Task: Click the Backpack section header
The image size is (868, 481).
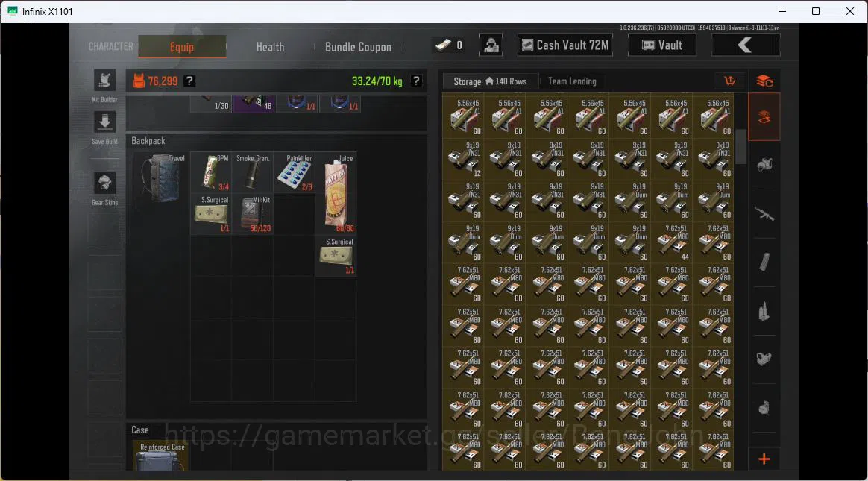Action: coord(148,141)
